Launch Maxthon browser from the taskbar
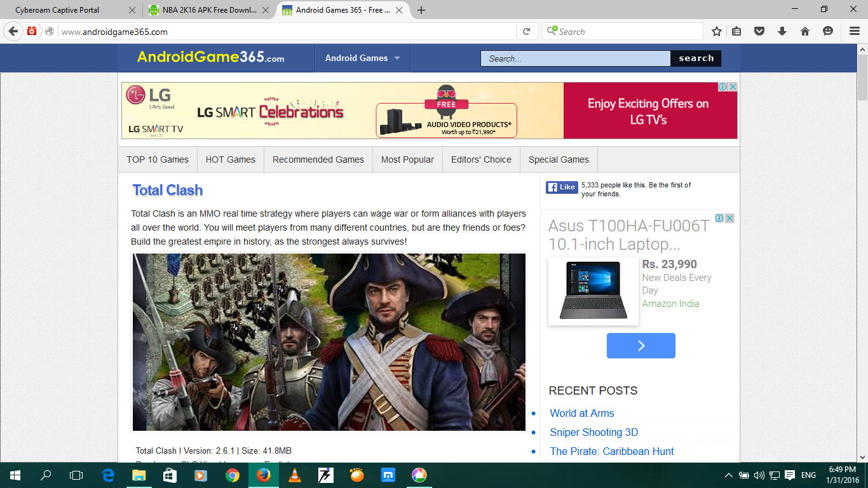 pos(388,475)
